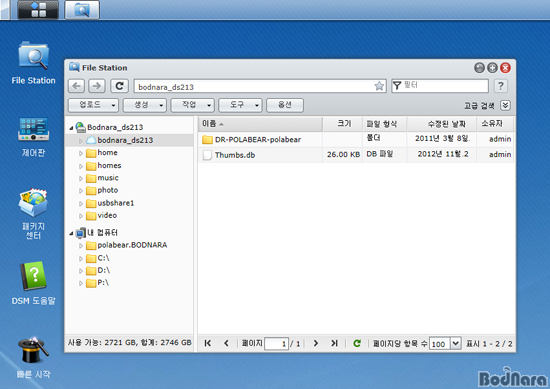Viewport: 550px width, 389px height.
Task: Open the 작업 action dropdown
Action: 192,105
